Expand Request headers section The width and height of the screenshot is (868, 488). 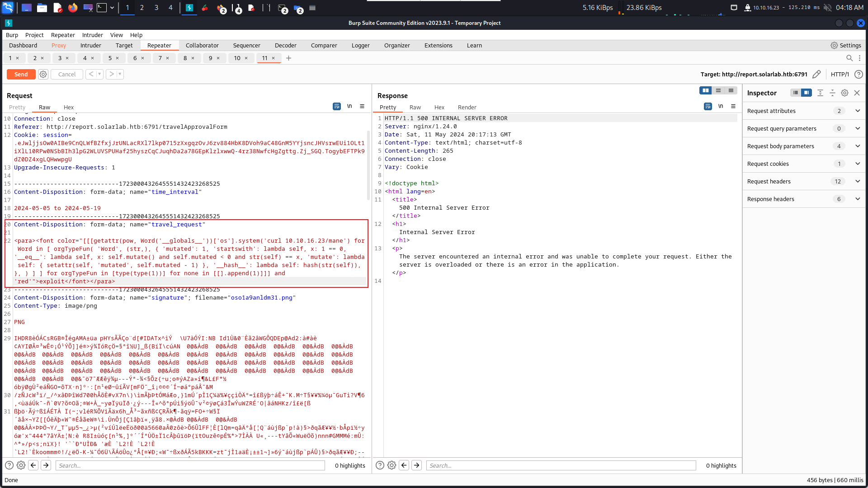(x=803, y=181)
